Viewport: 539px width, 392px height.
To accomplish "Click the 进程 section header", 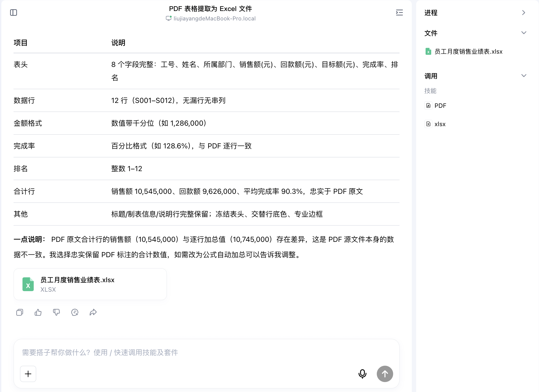I will point(431,13).
